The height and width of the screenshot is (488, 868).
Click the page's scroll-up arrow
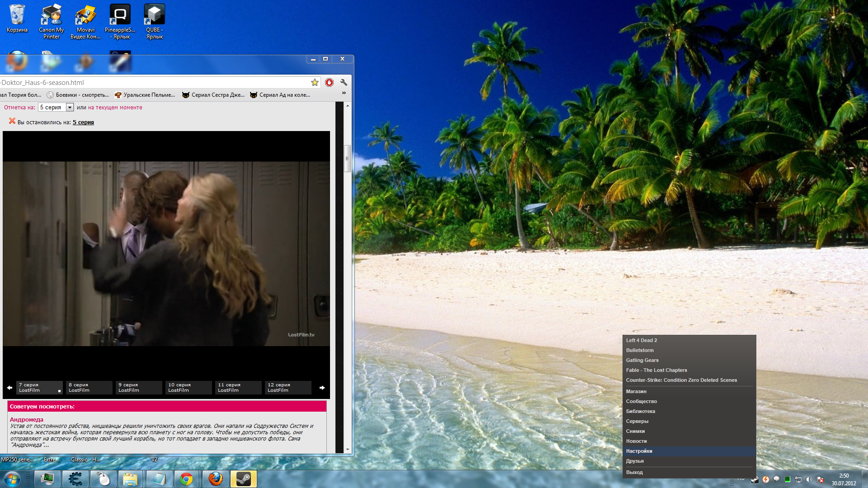tap(347, 105)
